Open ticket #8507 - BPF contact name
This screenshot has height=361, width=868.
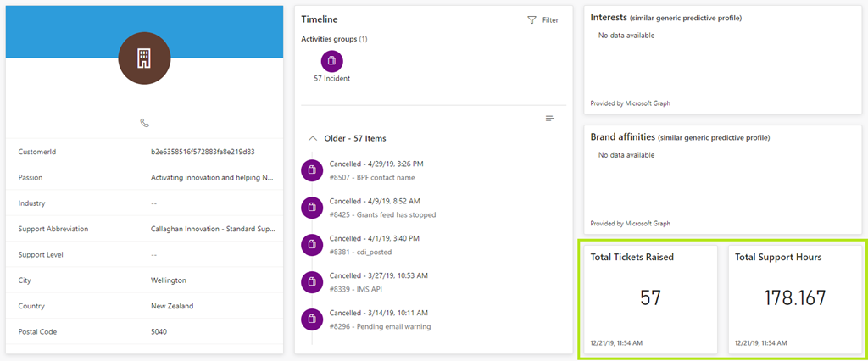pos(373,178)
